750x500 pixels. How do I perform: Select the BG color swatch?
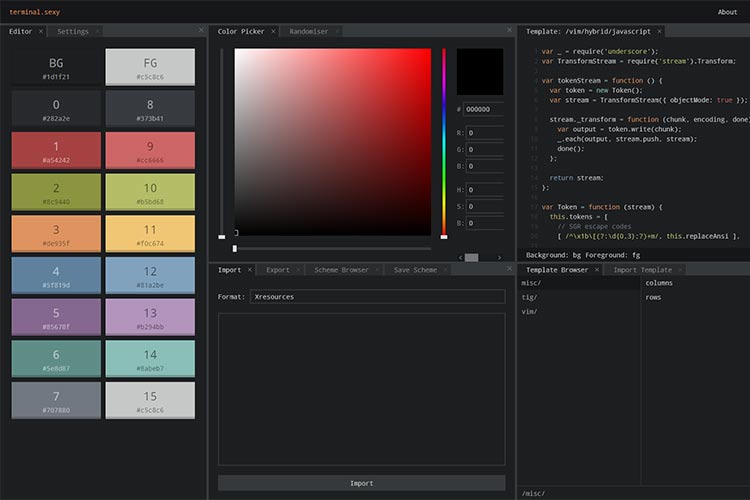(56, 67)
